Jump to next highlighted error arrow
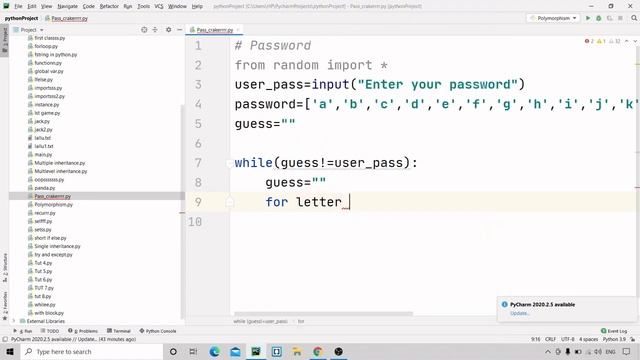Screen dimensions: 640x360 coord(635,41)
